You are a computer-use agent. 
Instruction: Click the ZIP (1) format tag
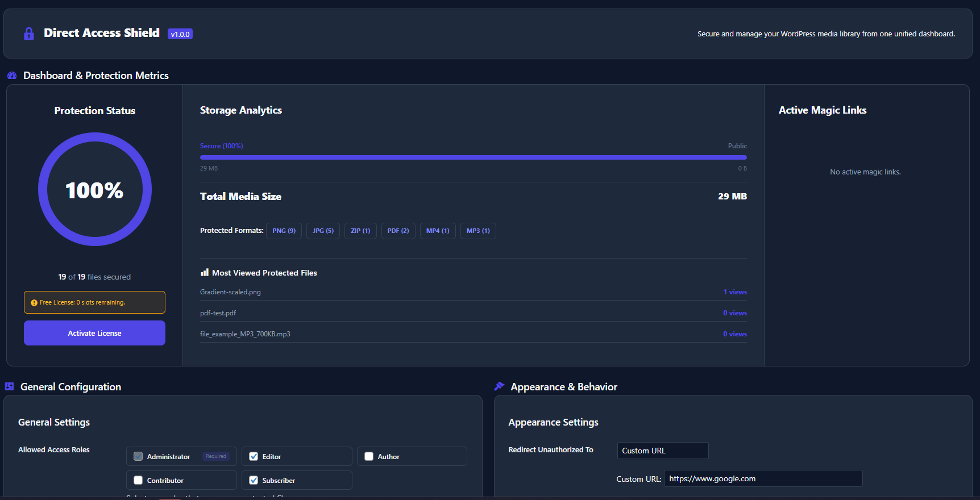360,231
